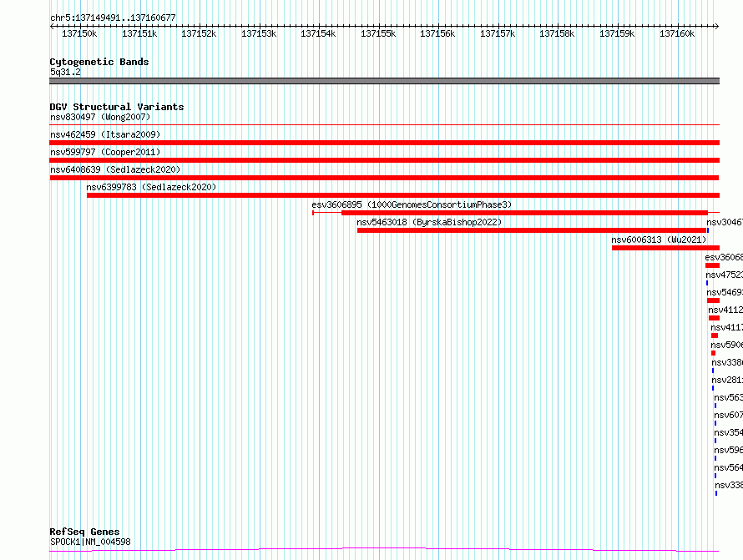
Task: Open the SPOCK1|NM_004598 gene label
Action: click(90, 542)
